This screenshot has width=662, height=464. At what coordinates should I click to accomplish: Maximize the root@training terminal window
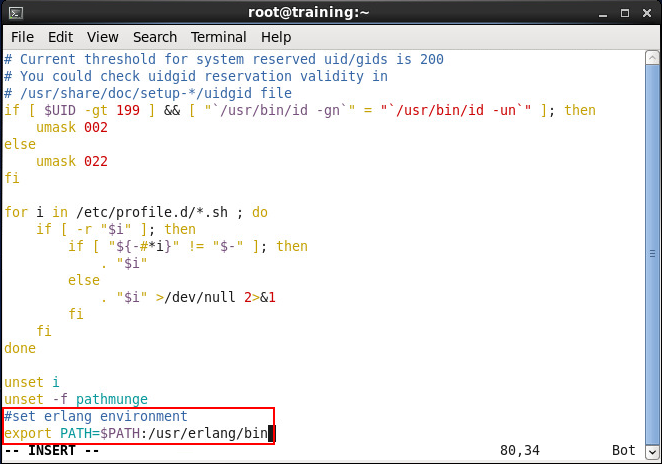click(625, 14)
